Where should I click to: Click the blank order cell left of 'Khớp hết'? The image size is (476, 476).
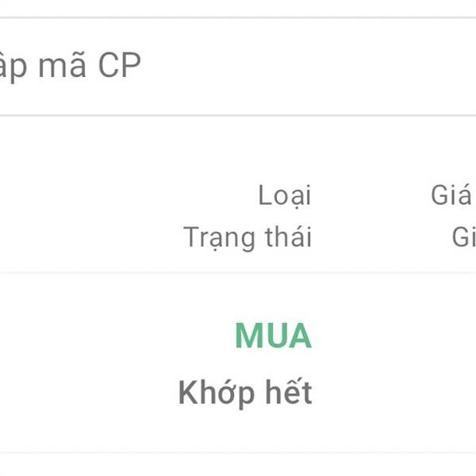point(86,393)
